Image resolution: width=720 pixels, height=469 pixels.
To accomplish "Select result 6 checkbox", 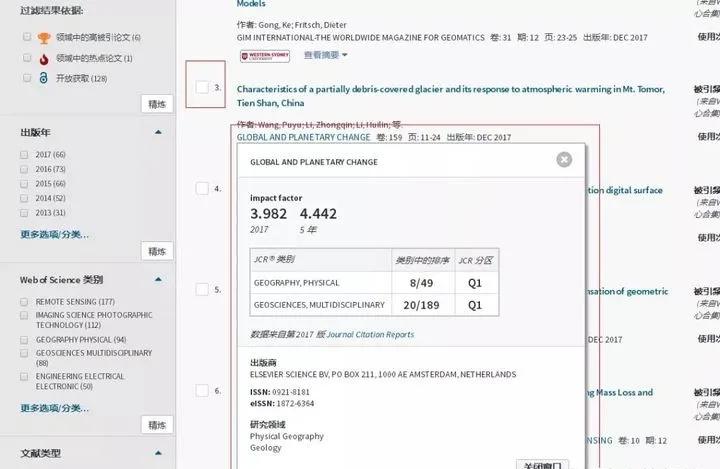I will coord(202,390).
